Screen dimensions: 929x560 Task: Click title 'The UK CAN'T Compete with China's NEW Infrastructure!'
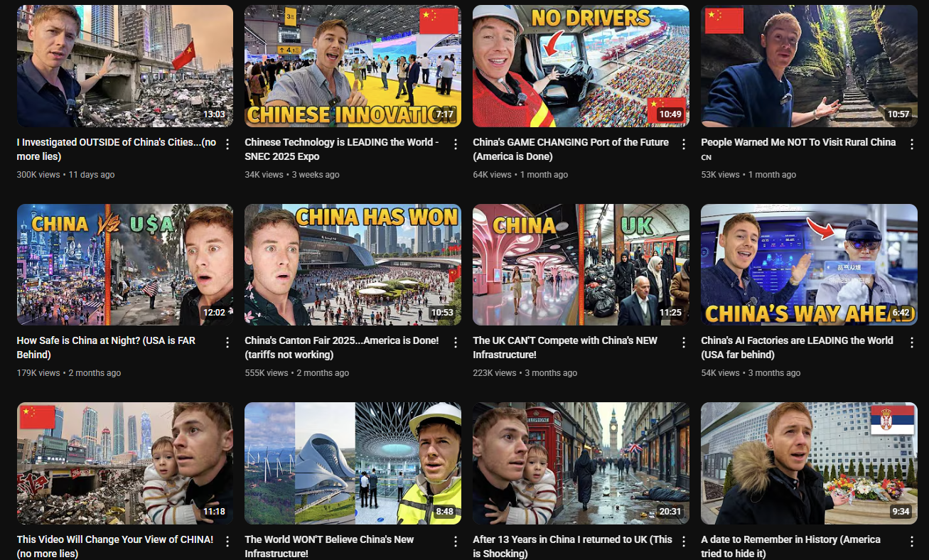pyautogui.click(x=565, y=348)
